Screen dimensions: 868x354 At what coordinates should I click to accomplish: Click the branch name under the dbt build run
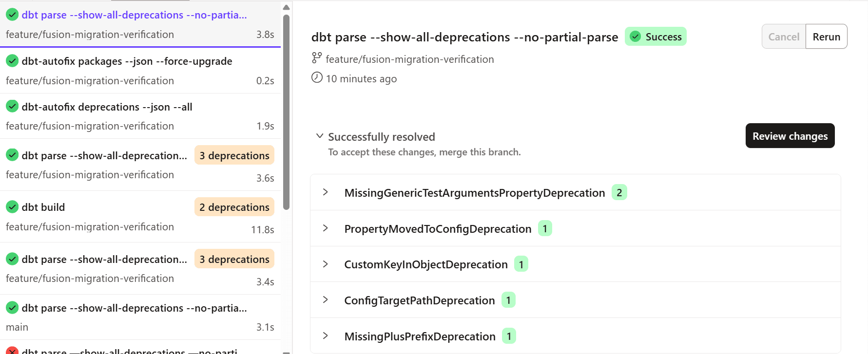coord(90,227)
